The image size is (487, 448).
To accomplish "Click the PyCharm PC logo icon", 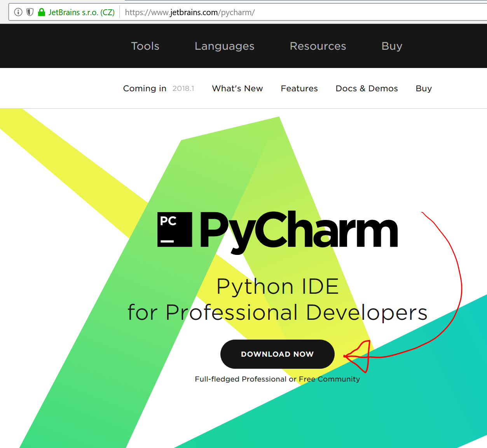I will coord(174,229).
